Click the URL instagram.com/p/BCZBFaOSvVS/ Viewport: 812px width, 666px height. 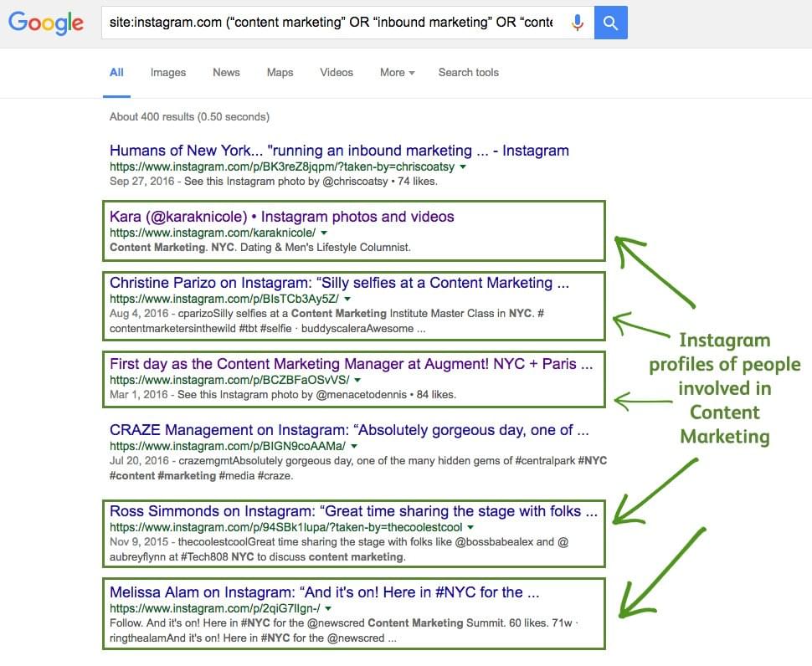click(229, 380)
